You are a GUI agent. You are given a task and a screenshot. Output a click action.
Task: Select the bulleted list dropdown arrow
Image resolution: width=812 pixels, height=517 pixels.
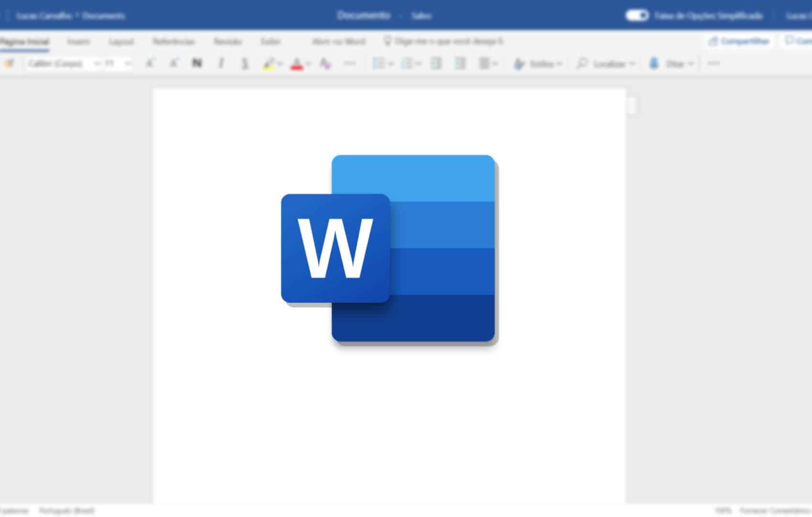coord(390,63)
